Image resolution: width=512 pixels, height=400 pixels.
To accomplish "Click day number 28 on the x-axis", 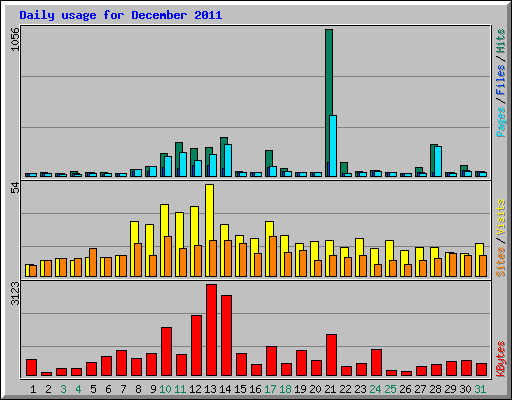I will pos(435,389).
